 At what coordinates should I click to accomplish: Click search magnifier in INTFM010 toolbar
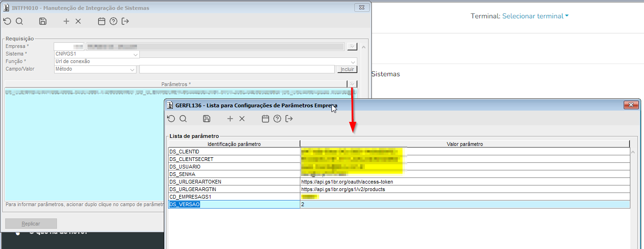pos(19,21)
